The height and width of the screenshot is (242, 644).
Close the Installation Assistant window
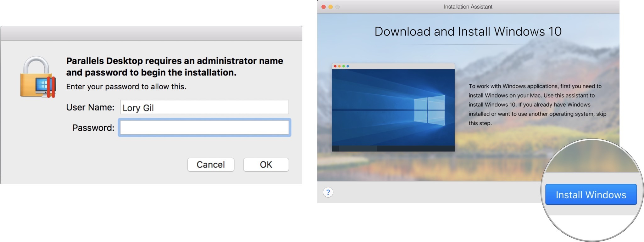[x=324, y=7]
